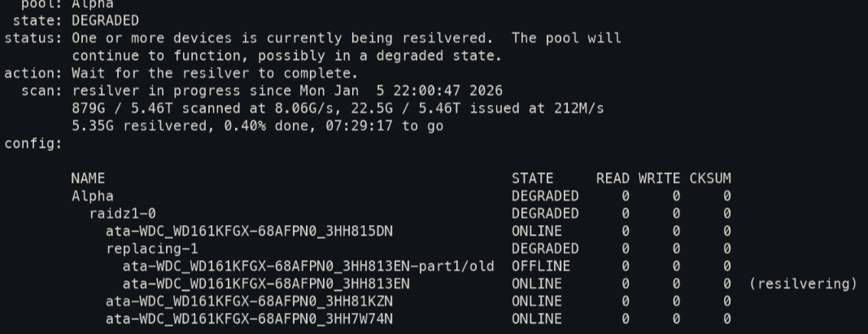Select the replacing-1 vdev entry
Screen dimensions: 868x334
(151, 249)
